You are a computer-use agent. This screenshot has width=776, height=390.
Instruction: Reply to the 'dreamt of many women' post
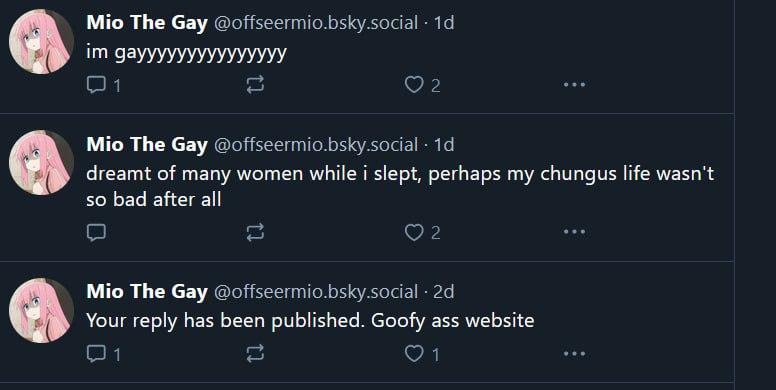click(96, 232)
